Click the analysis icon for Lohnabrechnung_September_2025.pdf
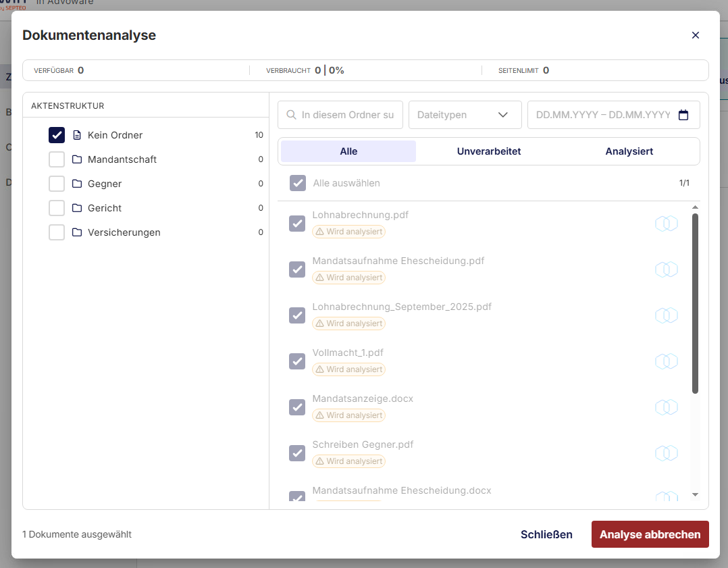 (x=667, y=315)
